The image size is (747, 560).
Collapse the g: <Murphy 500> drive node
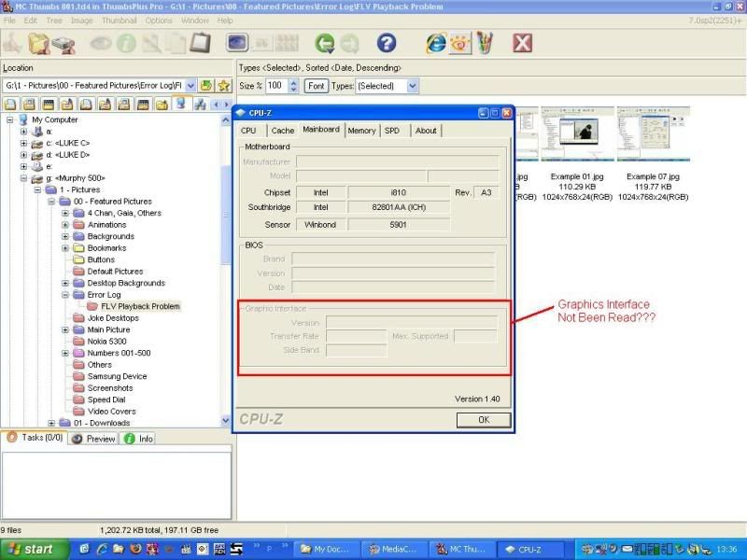(x=23, y=178)
